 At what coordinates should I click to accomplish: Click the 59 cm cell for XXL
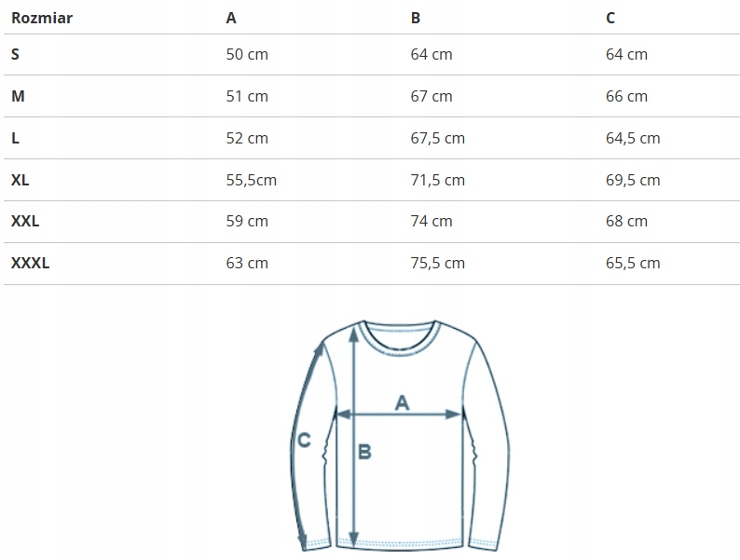click(x=247, y=222)
